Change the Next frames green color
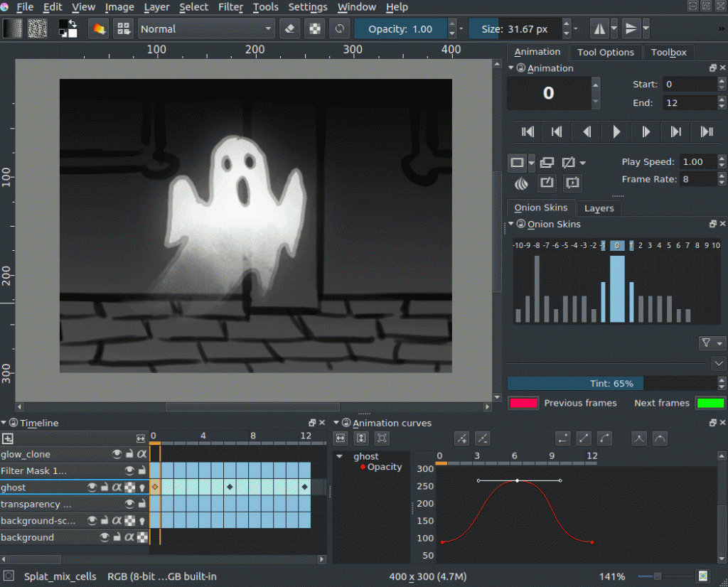 (710, 403)
